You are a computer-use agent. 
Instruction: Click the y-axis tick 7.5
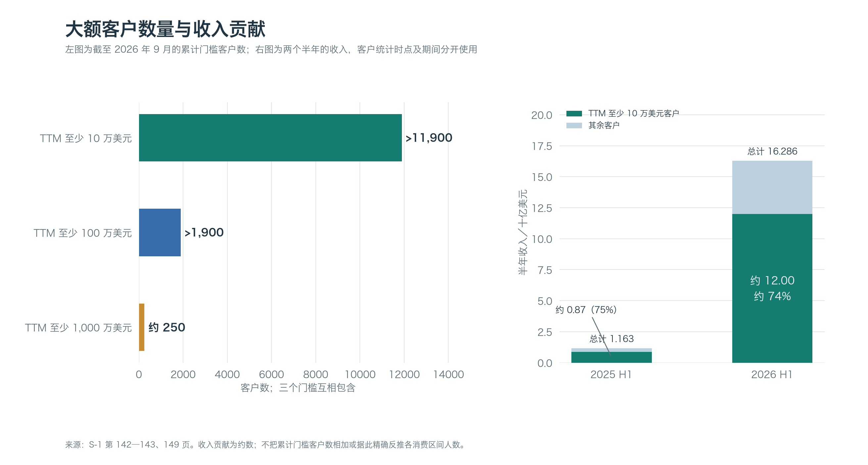pyautogui.click(x=545, y=270)
